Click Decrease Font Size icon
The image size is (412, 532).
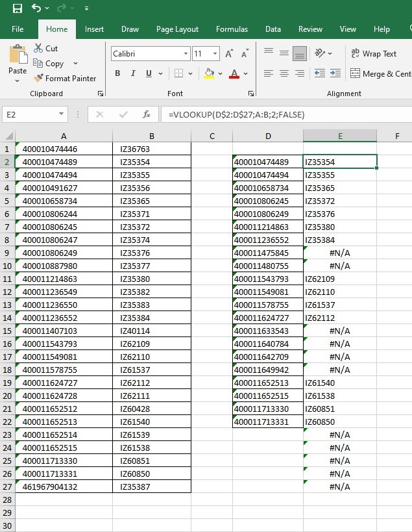(x=245, y=54)
